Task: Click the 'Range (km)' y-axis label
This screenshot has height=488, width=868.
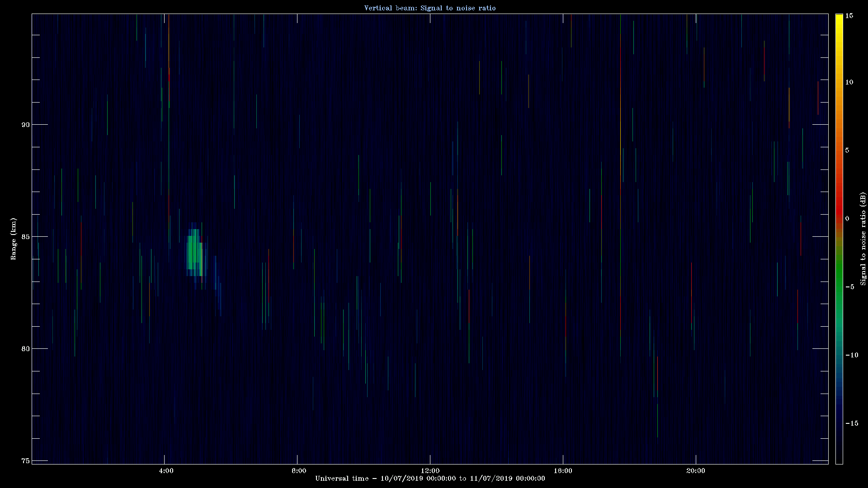Action: pos(14,239)
